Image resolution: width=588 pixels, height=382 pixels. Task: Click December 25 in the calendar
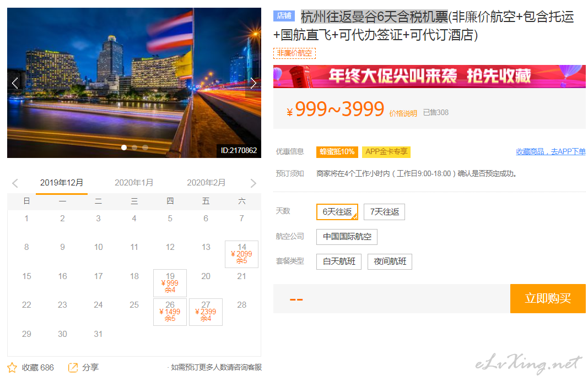pos(134,305)
